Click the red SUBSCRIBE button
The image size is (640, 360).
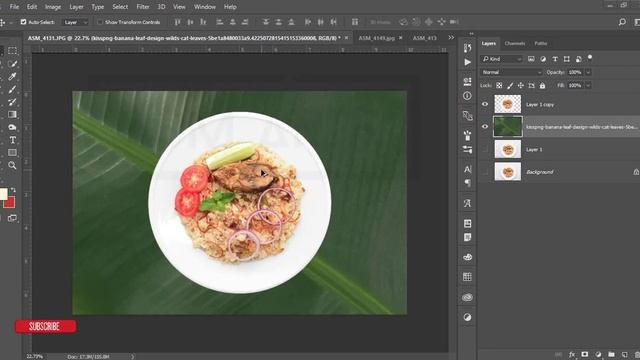[x=45, y=327]
